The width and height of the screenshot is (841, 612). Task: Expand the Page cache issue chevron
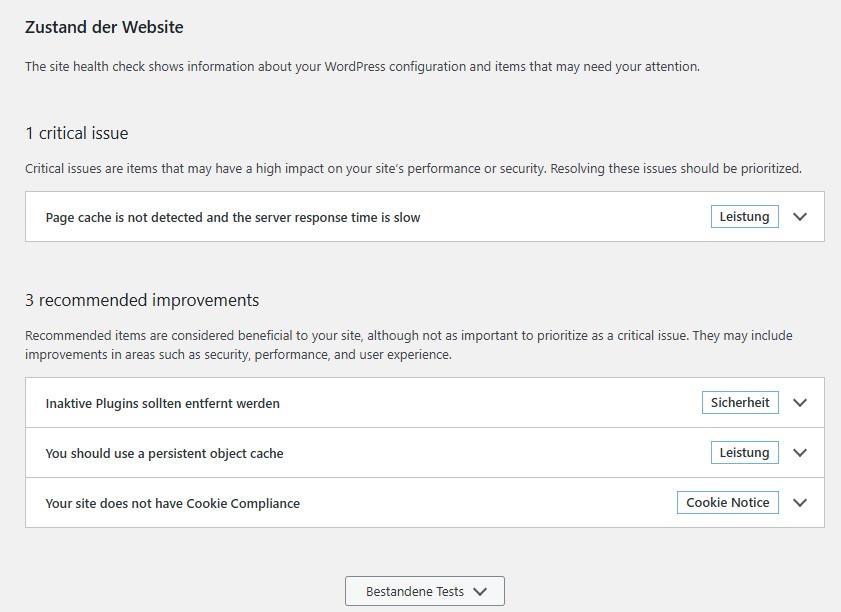point(799,217)
